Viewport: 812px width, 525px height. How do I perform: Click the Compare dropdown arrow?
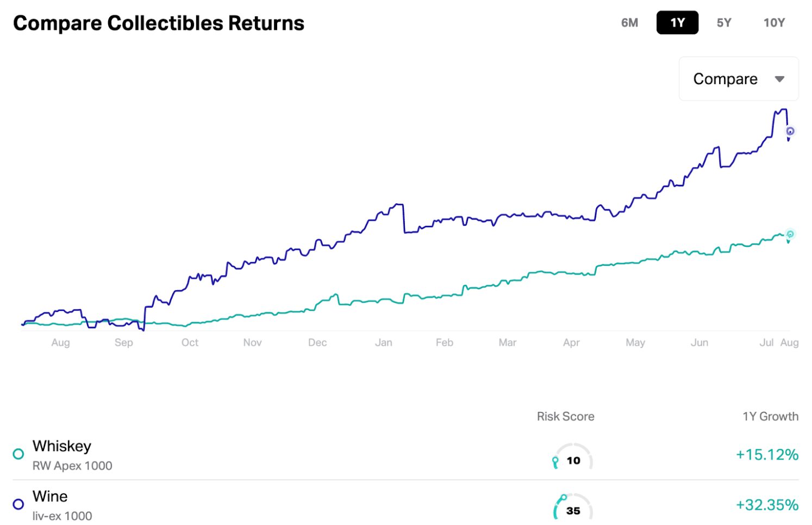(779, 79)
